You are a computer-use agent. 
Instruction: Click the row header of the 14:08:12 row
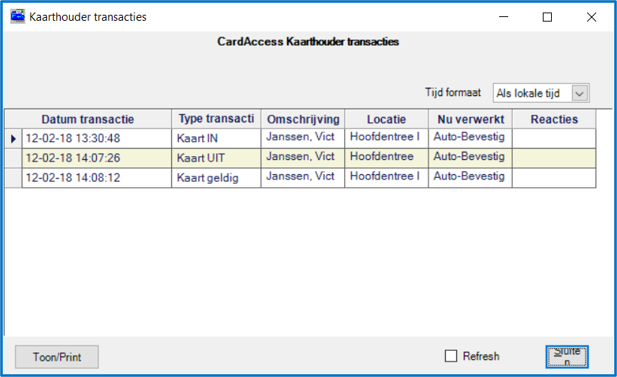point(13,178)
